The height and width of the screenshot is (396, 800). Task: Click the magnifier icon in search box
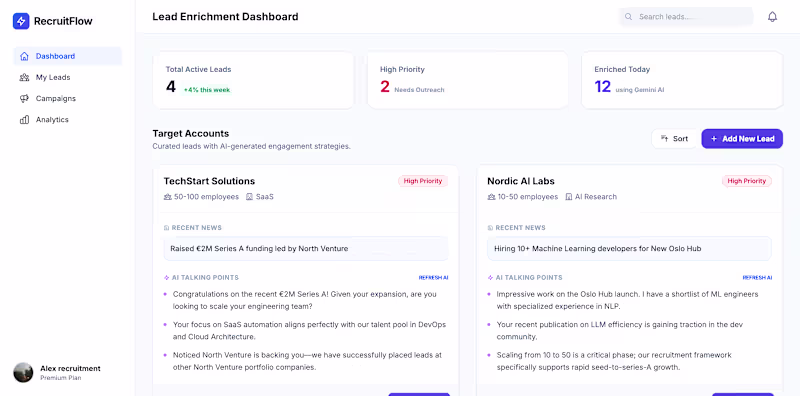pos(629,17)
